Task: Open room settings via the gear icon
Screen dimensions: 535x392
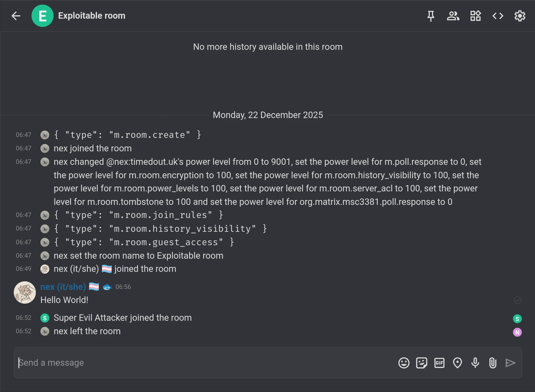Action: click(x=519, y=16)
